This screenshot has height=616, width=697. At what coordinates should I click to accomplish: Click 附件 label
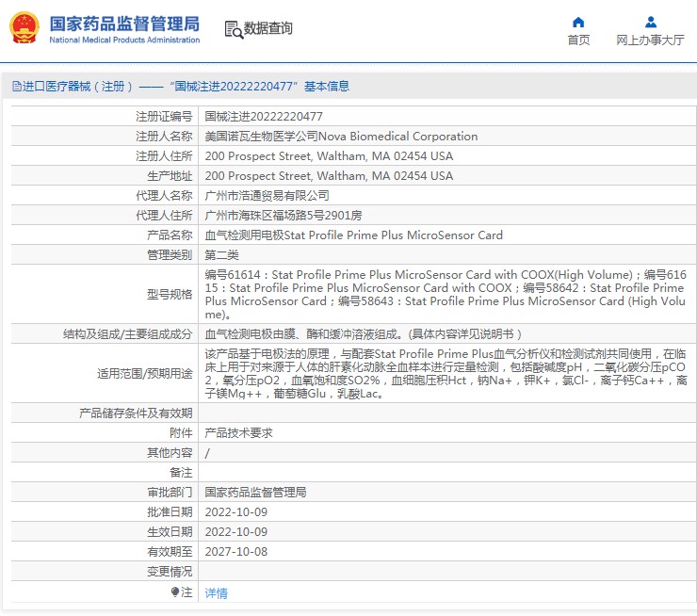181,433
